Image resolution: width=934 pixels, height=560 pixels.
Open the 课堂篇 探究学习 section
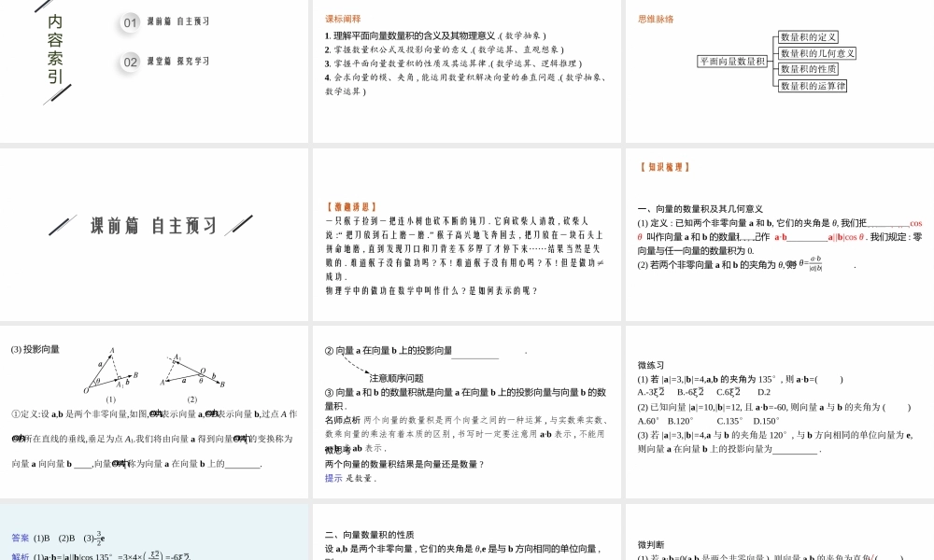pyautogui.click(x=177, y=61)
